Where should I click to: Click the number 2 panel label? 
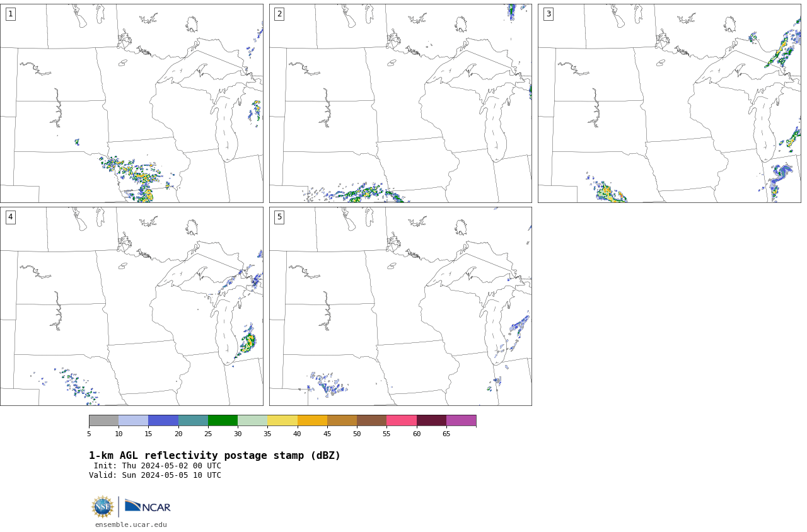279,14
